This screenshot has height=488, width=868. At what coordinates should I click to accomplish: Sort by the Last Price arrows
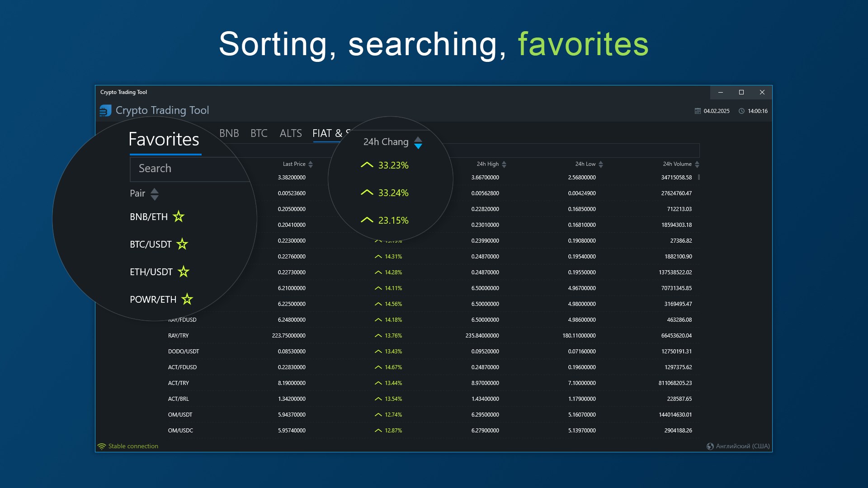pos(311,164)
